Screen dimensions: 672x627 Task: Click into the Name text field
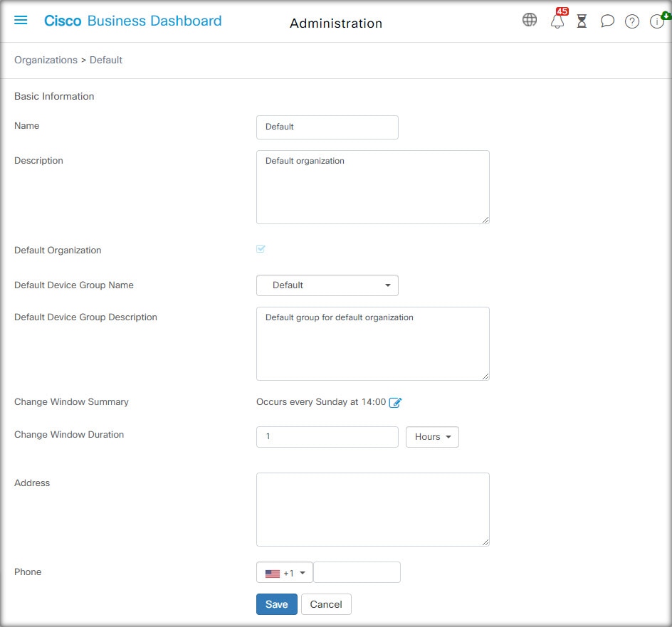click(x=327, y=127)
